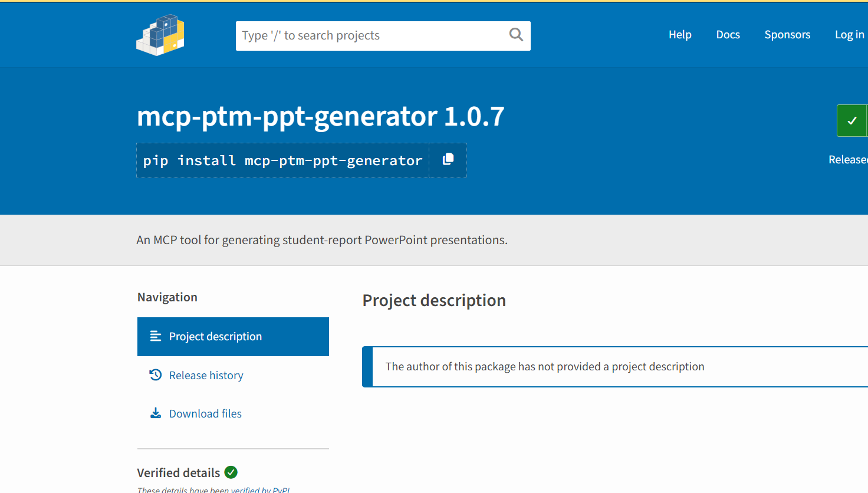Click the Release history clock icon

point(156,375)
